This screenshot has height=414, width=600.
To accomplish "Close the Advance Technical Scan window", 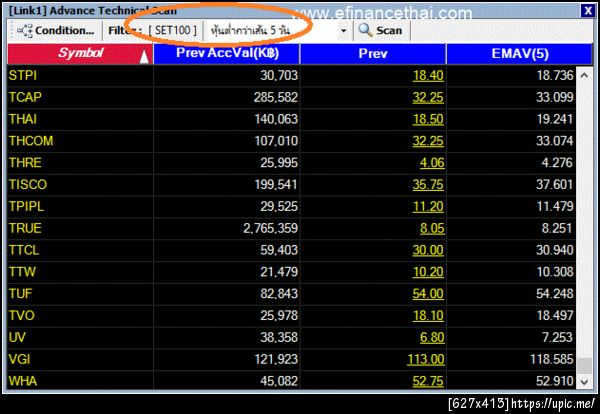I will pos(587,10).
